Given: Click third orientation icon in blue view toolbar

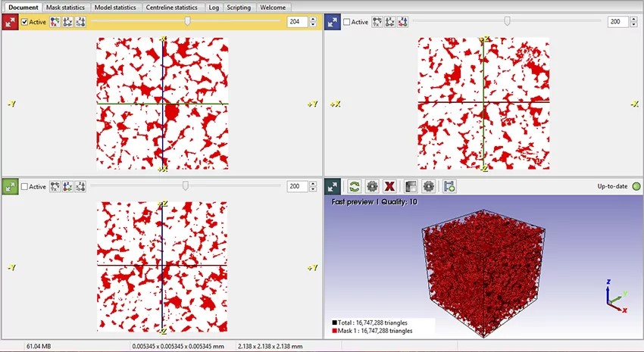Looking at the screenshot, I should [x=402, y=22].
